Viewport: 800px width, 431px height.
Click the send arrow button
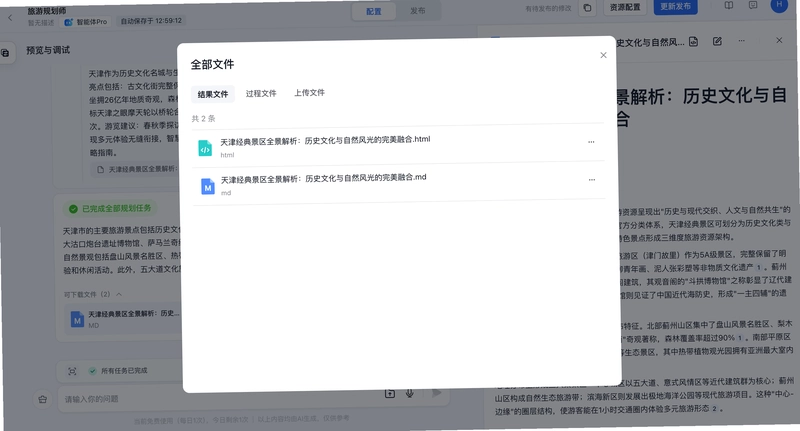click(x=436, y=393)
